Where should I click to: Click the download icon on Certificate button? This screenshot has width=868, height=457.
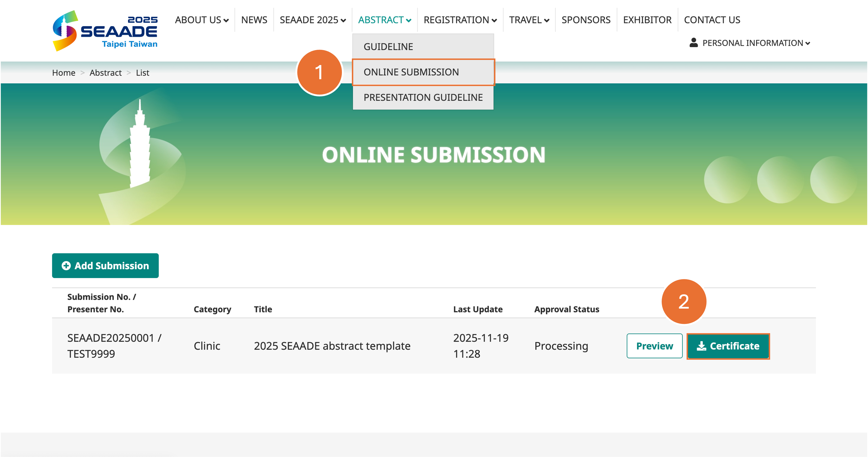pos(701,346)
